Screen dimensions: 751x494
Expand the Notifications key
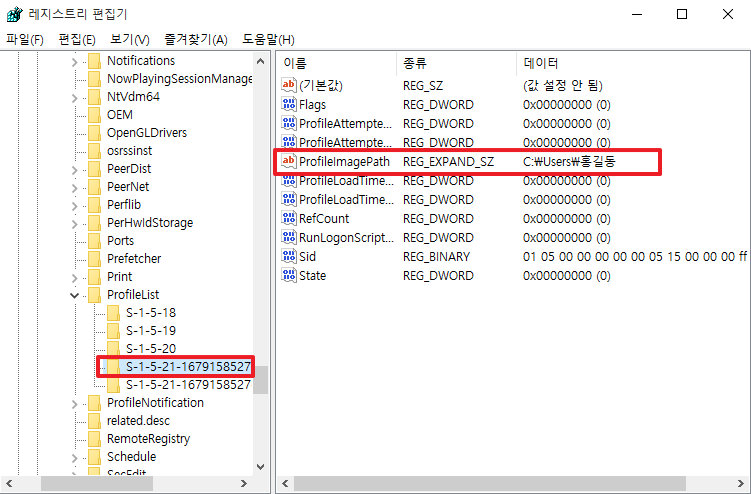tap(74, 62)
